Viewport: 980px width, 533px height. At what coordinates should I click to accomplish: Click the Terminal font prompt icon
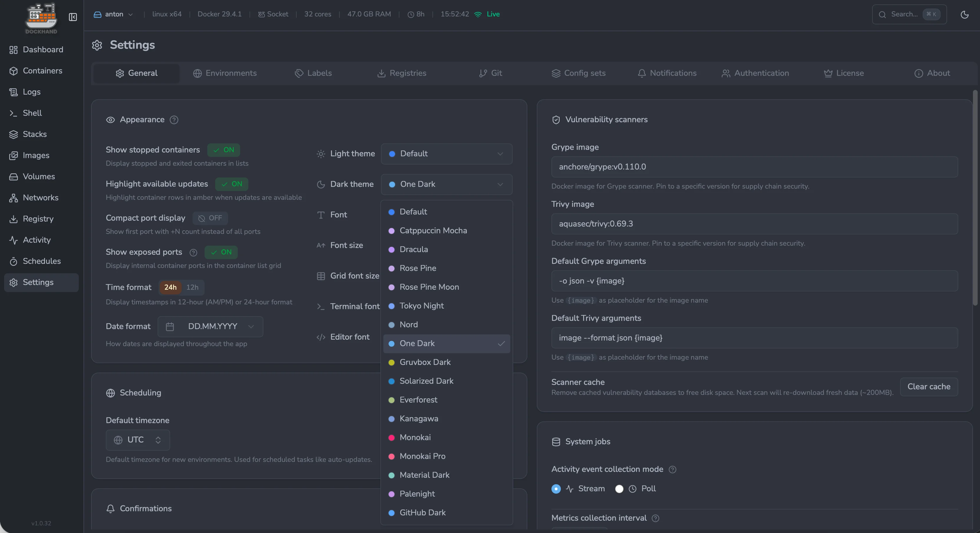[x=321, y=306]
